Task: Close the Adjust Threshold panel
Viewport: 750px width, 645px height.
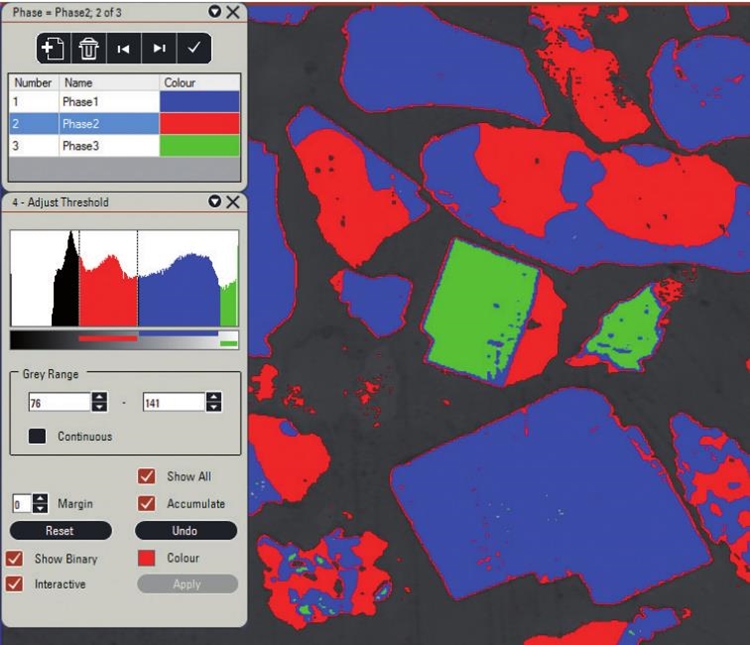Action: 233,202
